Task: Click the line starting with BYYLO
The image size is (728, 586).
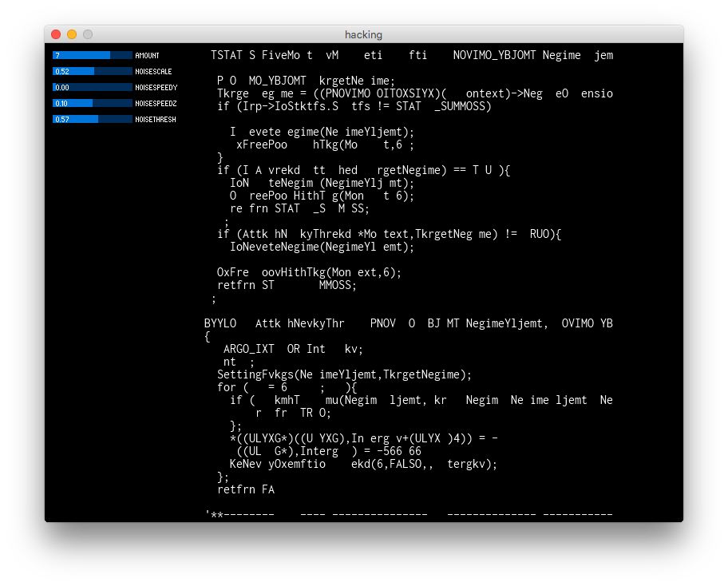Action: coord(408,323)
